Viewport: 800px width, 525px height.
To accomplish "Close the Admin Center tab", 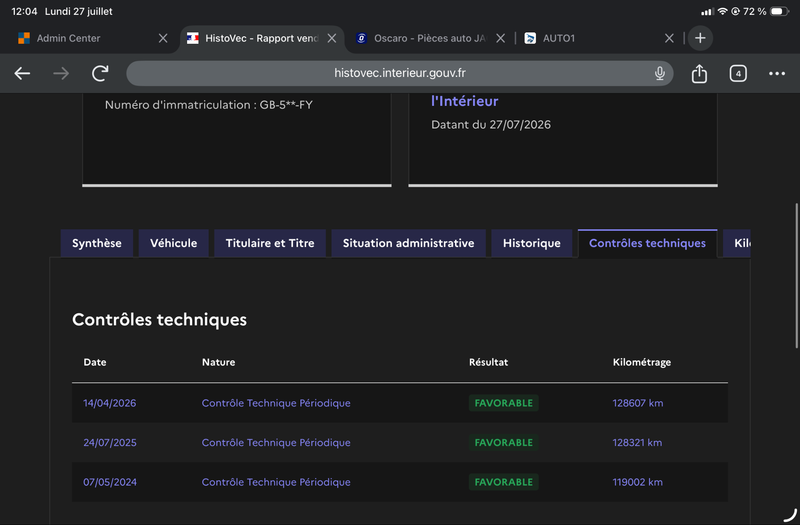I will [x=163, y=38].
